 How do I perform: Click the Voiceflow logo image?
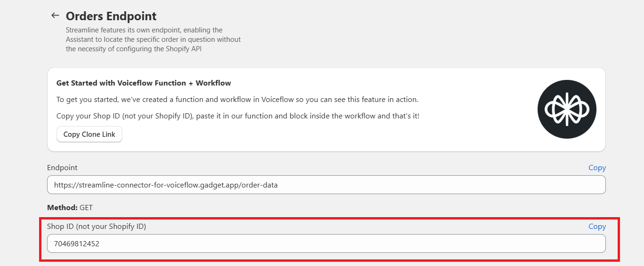click(x=567, y=110)
